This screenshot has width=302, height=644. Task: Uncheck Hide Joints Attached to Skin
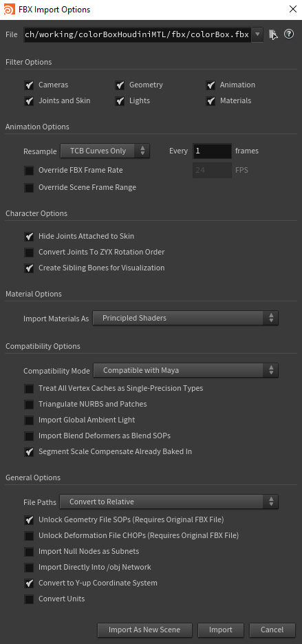point(29,237)
